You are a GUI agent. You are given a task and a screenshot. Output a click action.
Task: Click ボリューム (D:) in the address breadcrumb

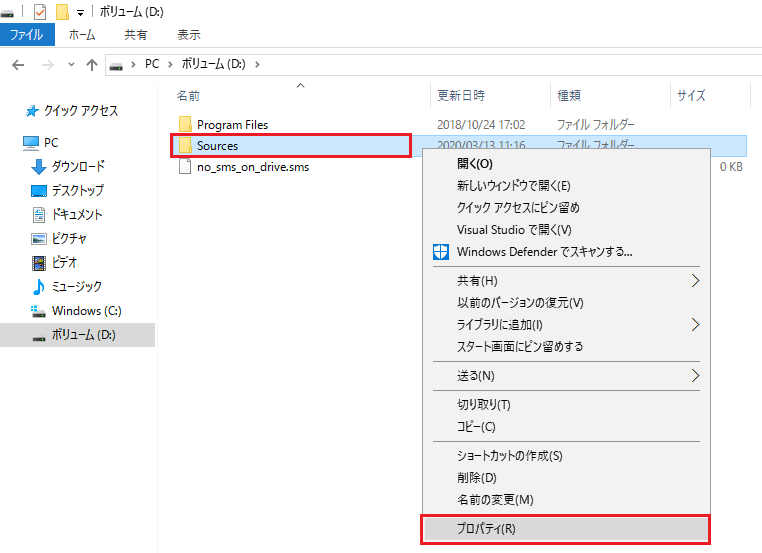pos(214,64)
